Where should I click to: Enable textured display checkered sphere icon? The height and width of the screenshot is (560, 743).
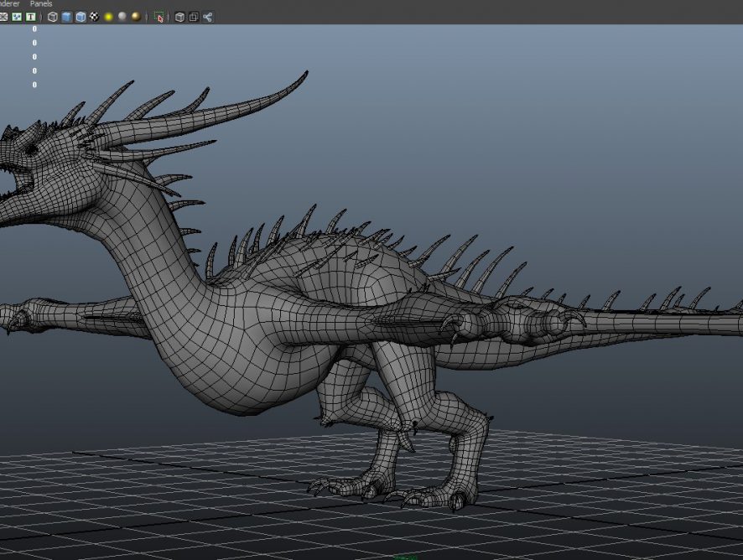95,17
